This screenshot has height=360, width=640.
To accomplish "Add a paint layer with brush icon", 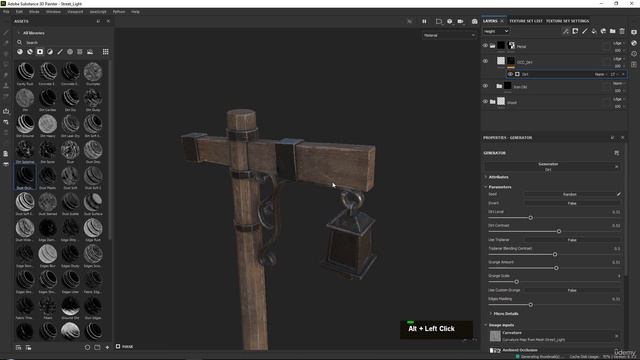I will pyautogui.click(x=584, y=31).
